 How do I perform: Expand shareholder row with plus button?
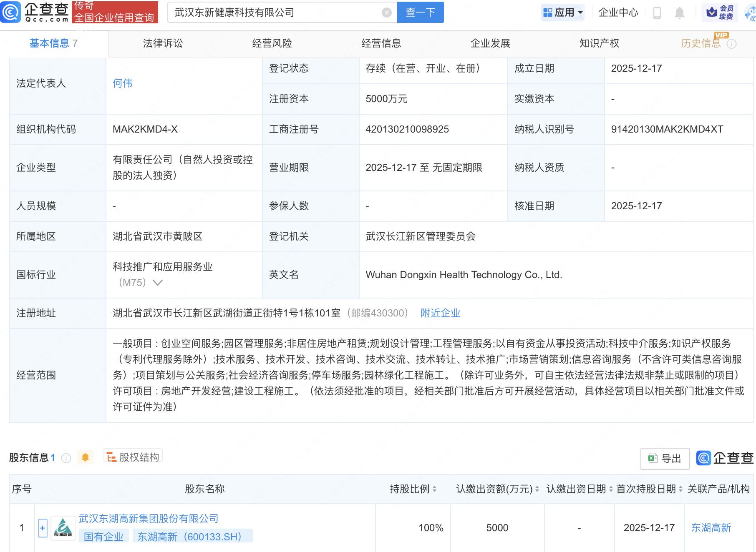(43, 528)
